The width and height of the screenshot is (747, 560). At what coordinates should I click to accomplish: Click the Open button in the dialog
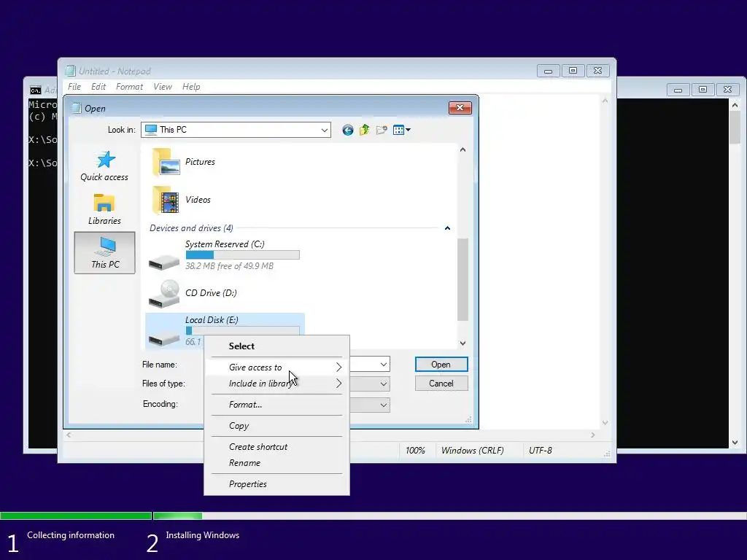(x=441, y=365)
